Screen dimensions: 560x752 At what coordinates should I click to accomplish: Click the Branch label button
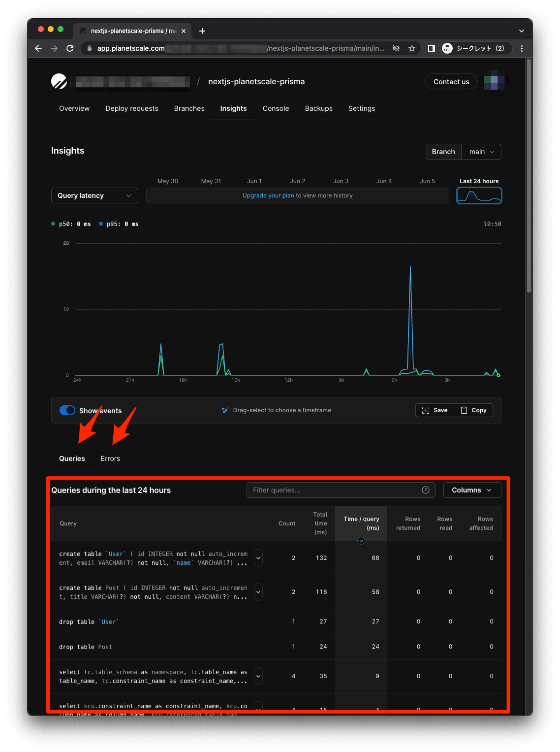(x=443, y=152)
